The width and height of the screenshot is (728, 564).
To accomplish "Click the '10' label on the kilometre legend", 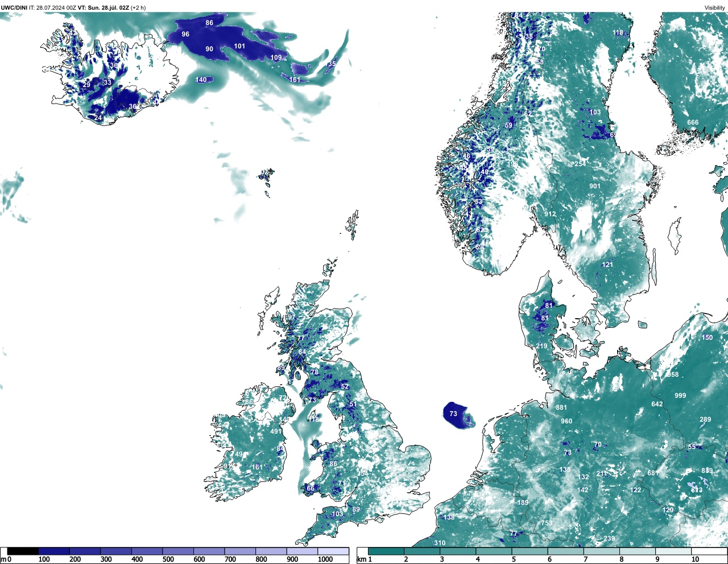I will click(695, 559).
